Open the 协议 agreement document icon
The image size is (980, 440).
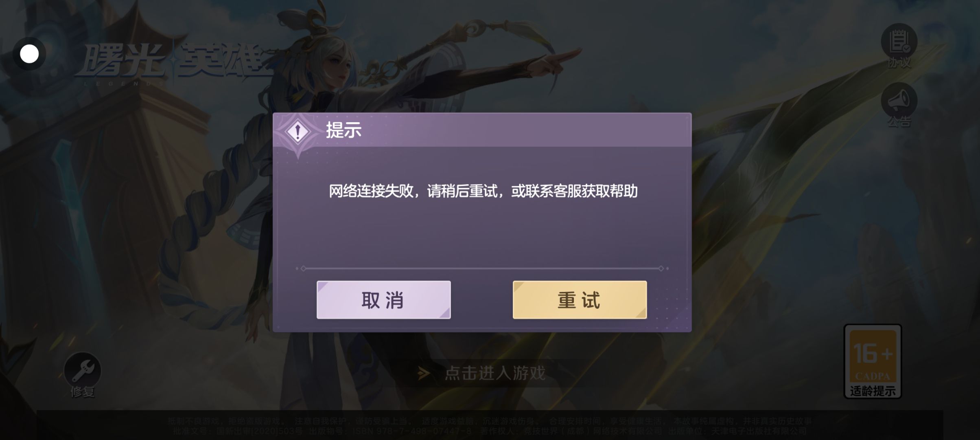pyautogui.click(x=899, y=41)
